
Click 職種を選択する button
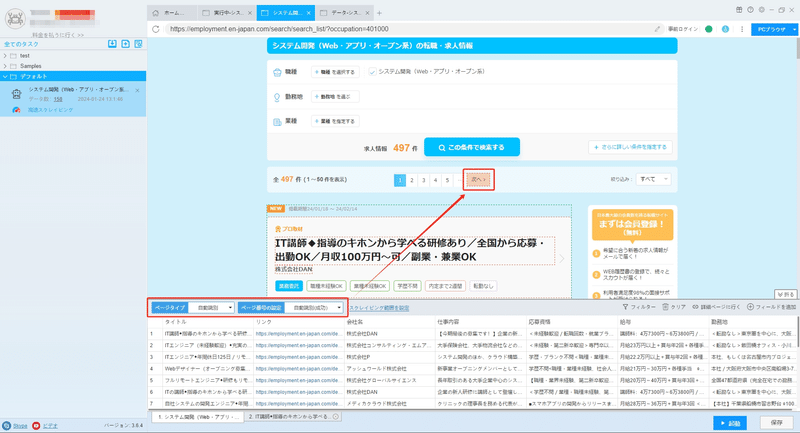pyautogui.click(x=335, y=72)
